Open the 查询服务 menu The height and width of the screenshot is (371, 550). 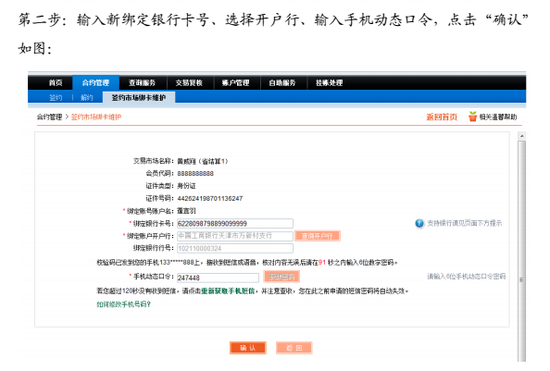coord(142,83)
